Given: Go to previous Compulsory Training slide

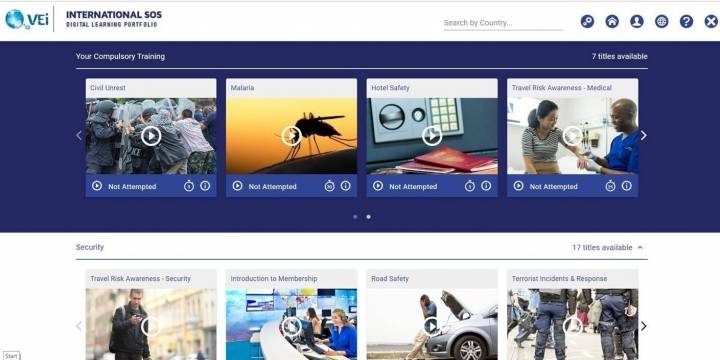Looking at the screenshot, I should [79, 135].
